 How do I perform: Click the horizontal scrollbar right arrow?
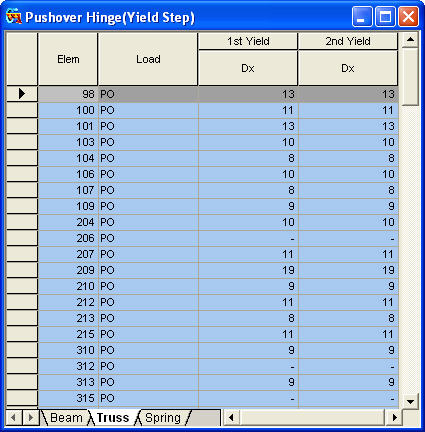pyautogui.click(x=395, y=417)
